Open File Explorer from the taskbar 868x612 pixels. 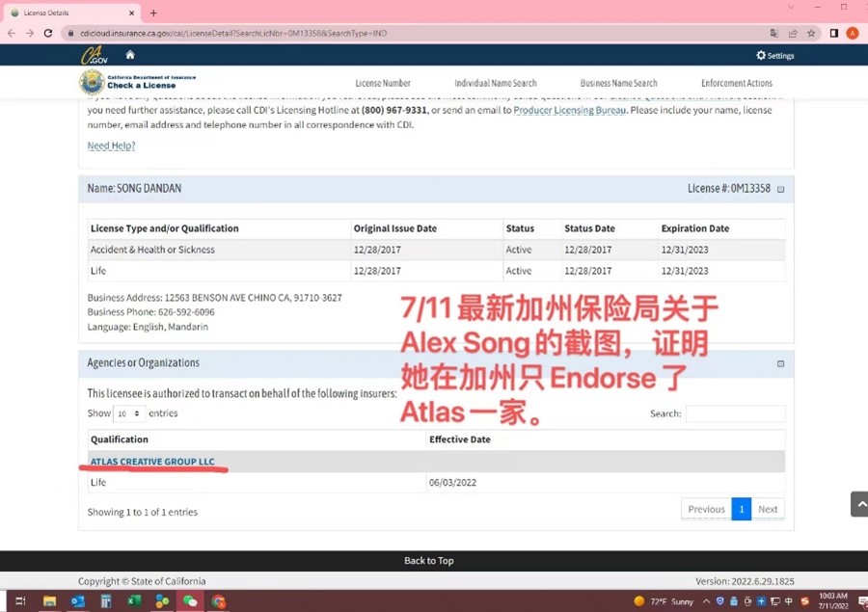(49, 601)
